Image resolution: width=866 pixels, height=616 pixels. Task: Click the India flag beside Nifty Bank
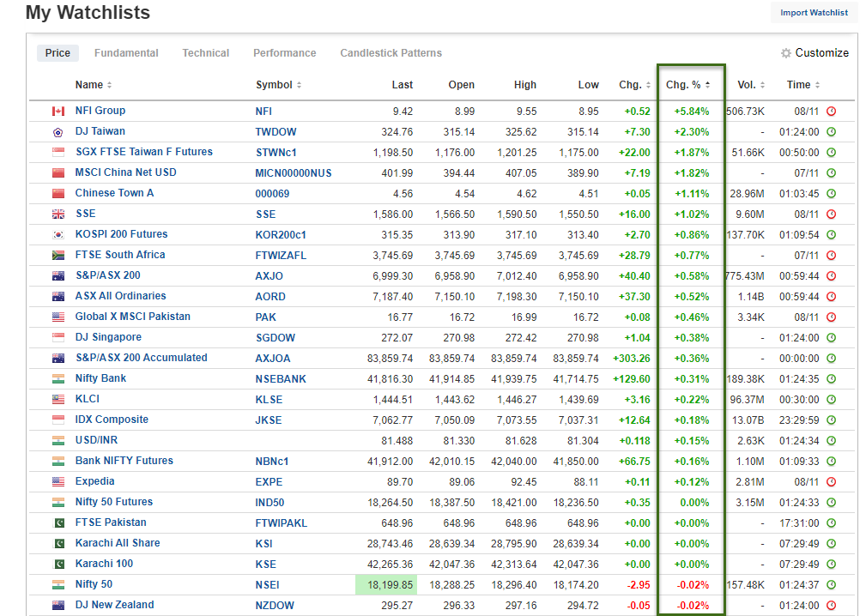click(x=58, y=378)
